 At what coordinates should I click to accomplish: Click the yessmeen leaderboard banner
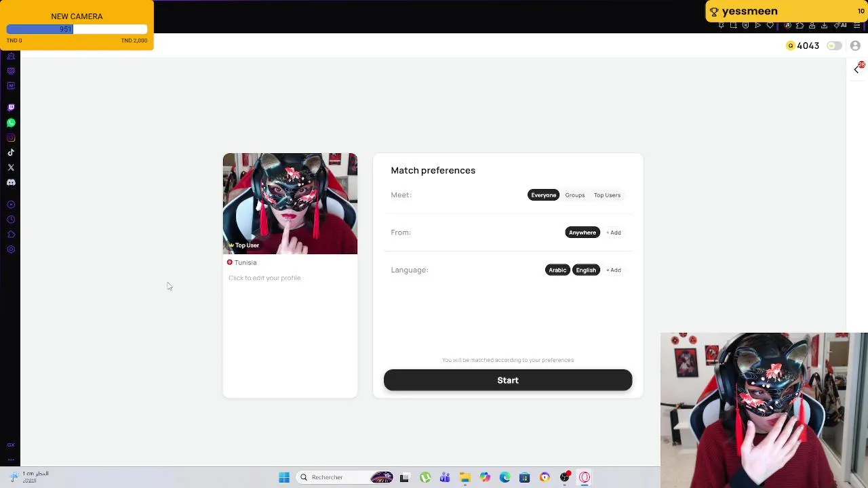(787, 11)
